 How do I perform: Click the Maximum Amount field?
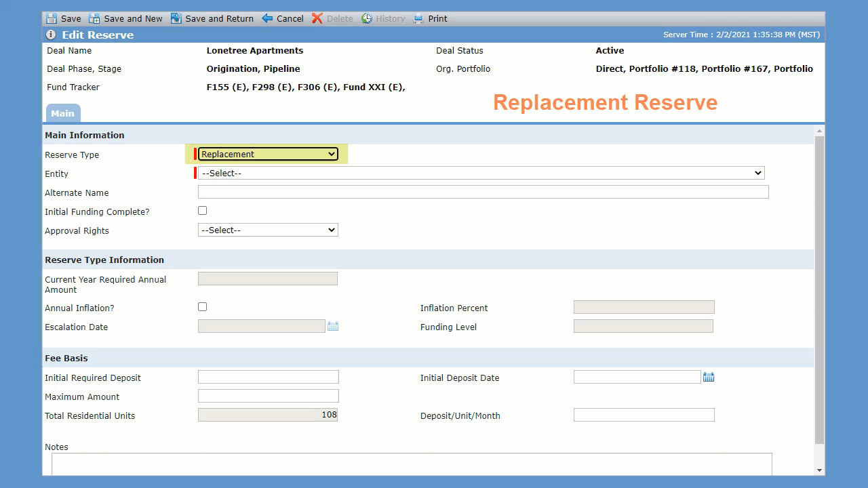tap(269, 396)
